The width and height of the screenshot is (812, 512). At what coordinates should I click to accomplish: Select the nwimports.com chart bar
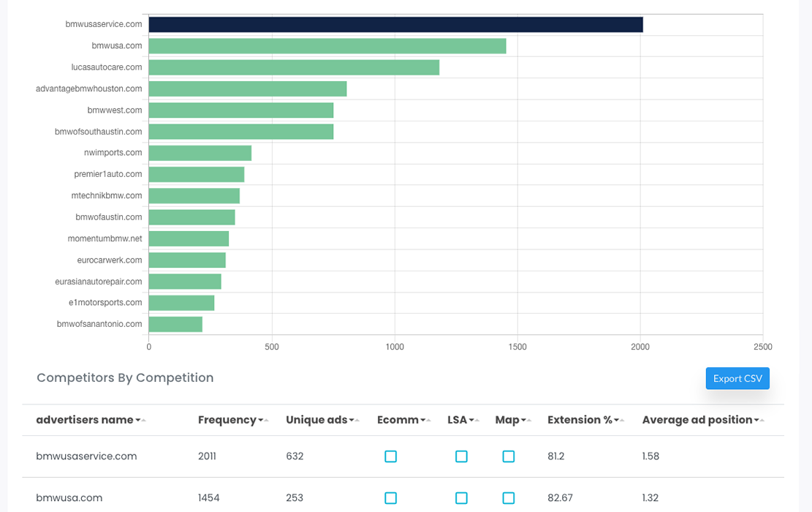coord(200,153)
